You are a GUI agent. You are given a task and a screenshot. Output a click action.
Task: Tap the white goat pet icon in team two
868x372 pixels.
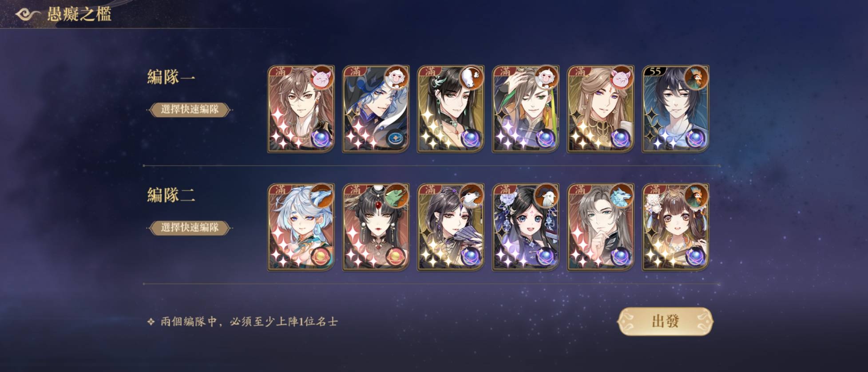[547, 196]
